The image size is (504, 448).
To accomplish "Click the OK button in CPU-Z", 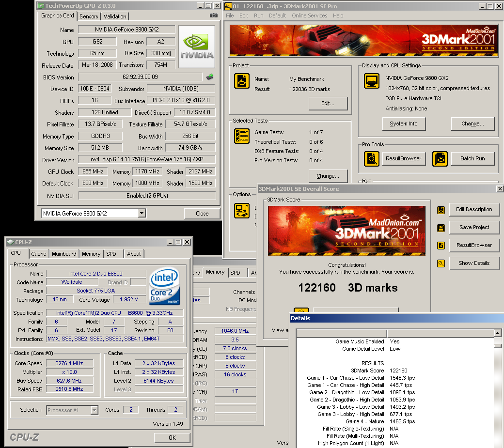I will coord(173,438).
